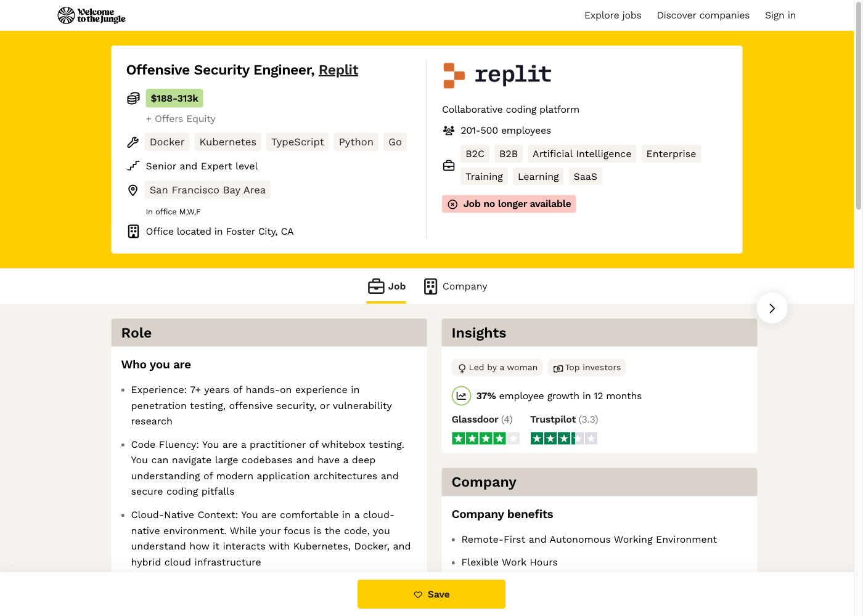Click 'Remote-First and Autonomous Working Environment' benefit
Screen dimensions: 863x616
(x=589, y=540)
